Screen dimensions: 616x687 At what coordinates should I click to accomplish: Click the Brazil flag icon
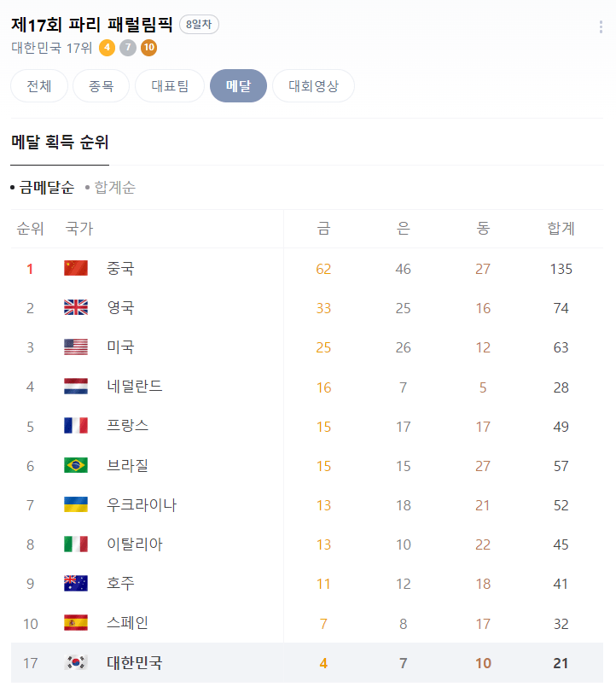(76, 465)
